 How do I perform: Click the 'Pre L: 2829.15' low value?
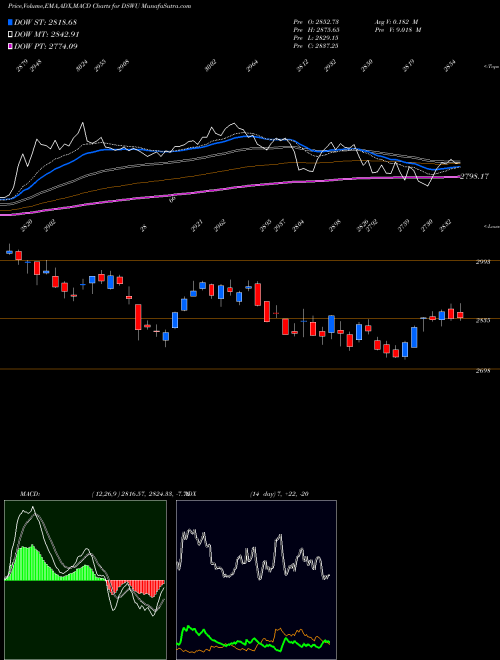(x=316, y=38)
